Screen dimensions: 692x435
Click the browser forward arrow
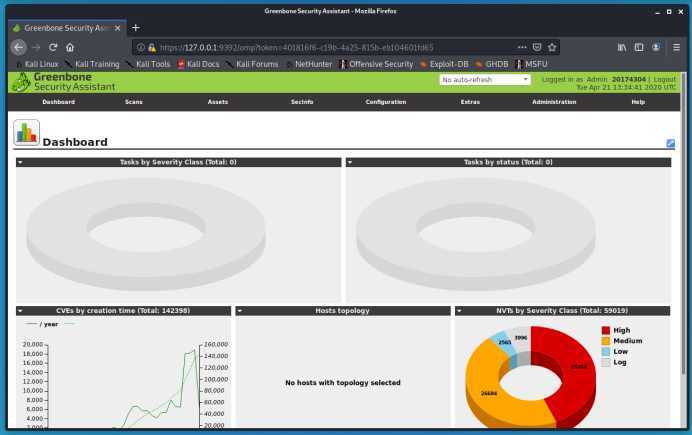36,47
